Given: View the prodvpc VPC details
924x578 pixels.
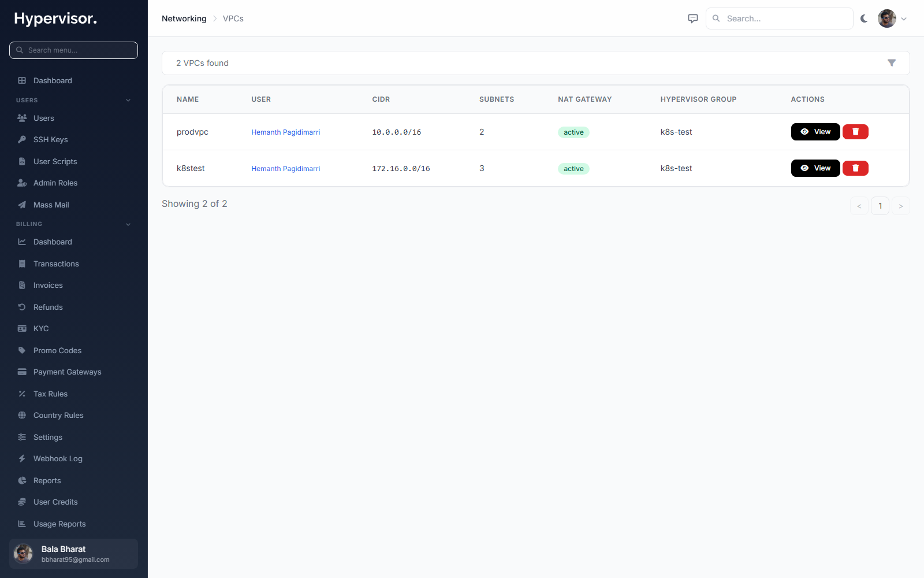Looking at the screenshot, I should [x=815, y=132].
